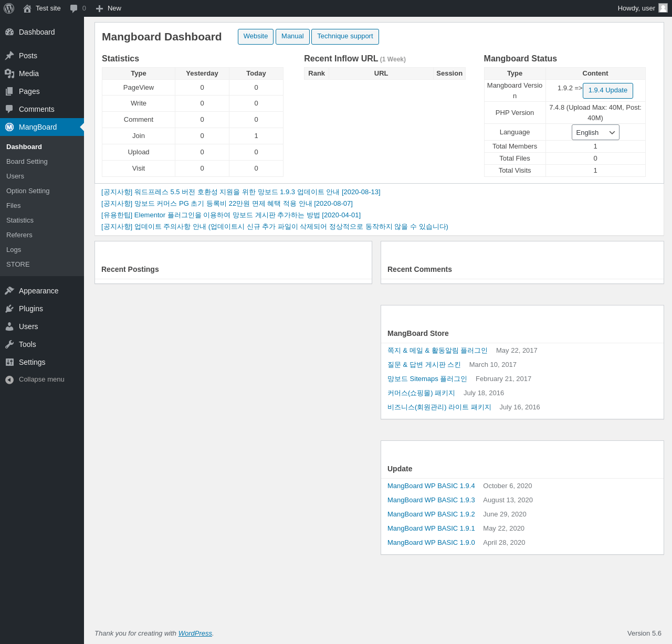672x644 pixels.
Task: Open MangBoard WP BASIC 1.9.4 link
Action: click(431, 486)
